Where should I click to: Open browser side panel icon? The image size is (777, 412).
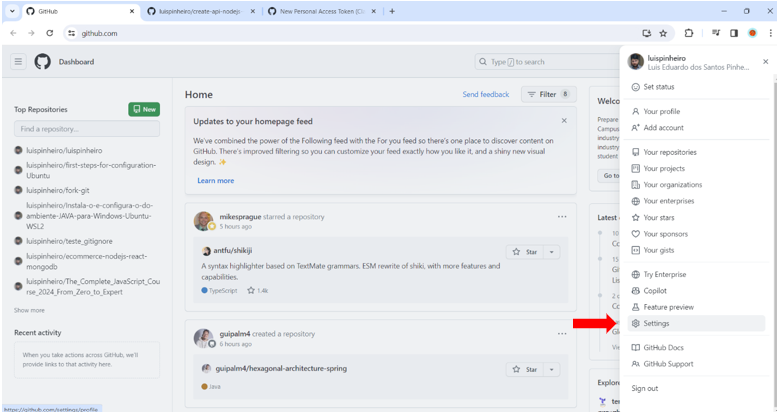click(734, 33)
